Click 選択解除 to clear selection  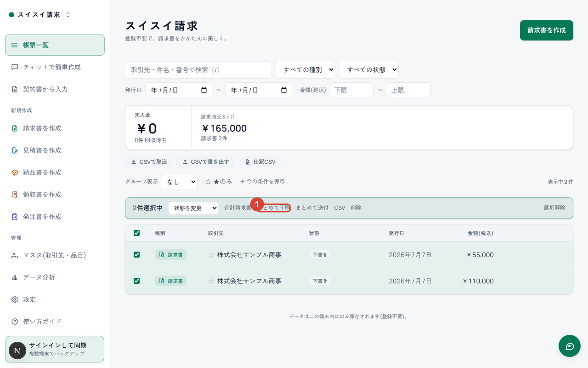coord(554,208)
